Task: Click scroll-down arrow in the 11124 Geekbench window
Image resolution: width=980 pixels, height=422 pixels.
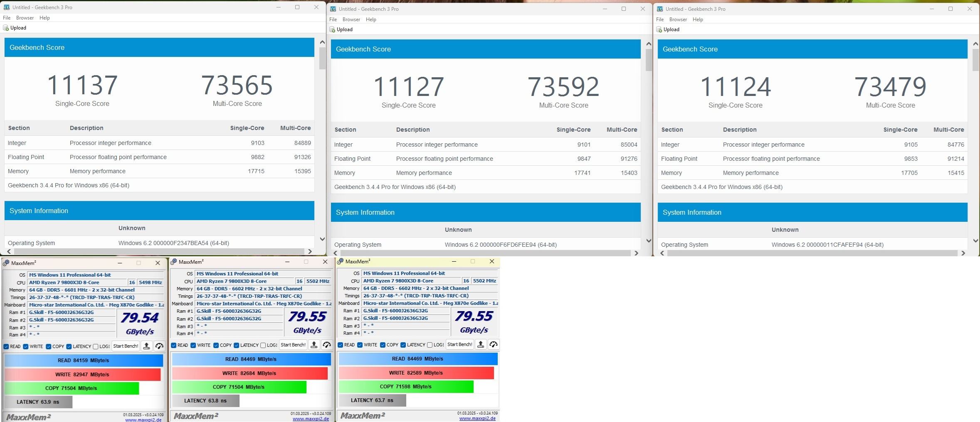Action: 976,240
